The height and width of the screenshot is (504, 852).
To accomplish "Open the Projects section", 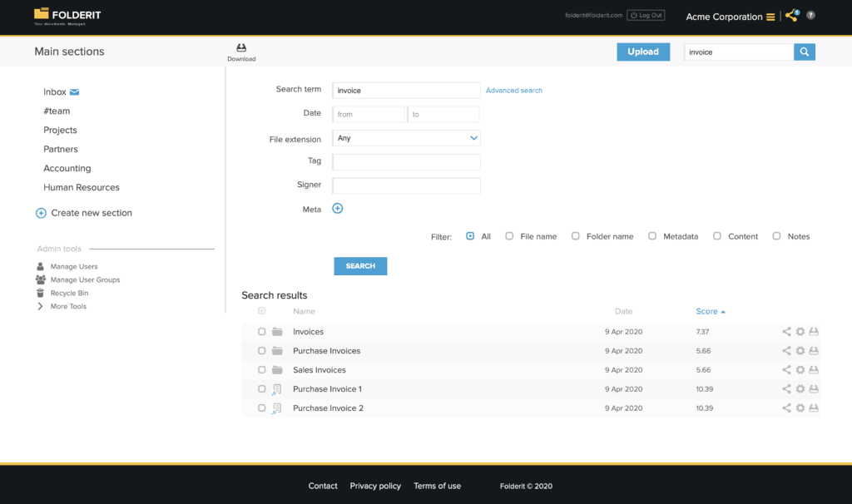I will [x=60, y=131].
